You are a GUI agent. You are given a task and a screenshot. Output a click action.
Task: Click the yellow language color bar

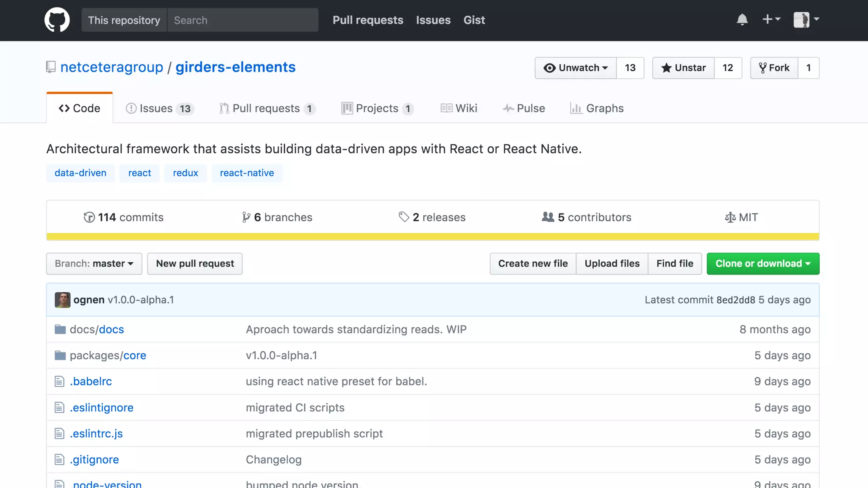coord(432,237)
